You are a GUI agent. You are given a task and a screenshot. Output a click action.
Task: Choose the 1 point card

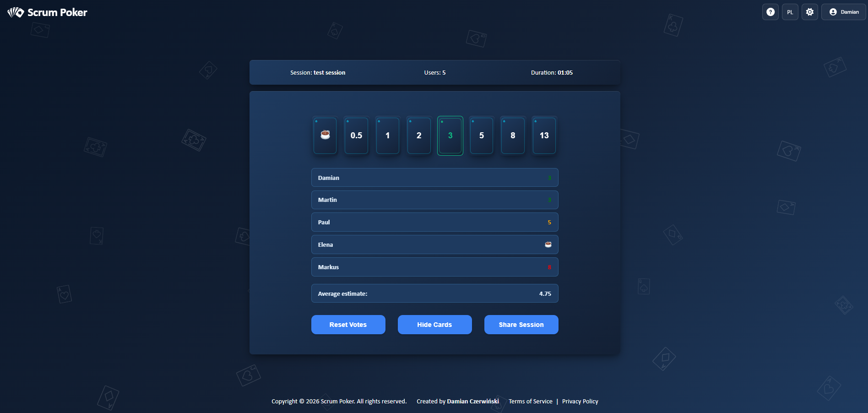388,136
